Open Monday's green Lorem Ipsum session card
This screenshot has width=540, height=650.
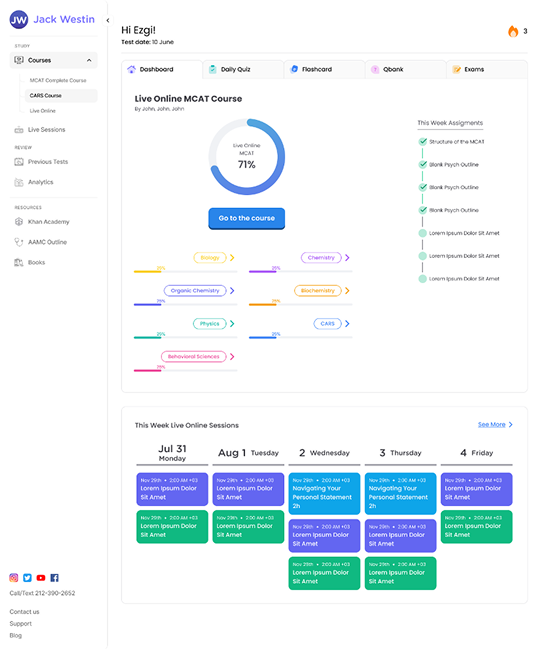[x=172, y=527]
